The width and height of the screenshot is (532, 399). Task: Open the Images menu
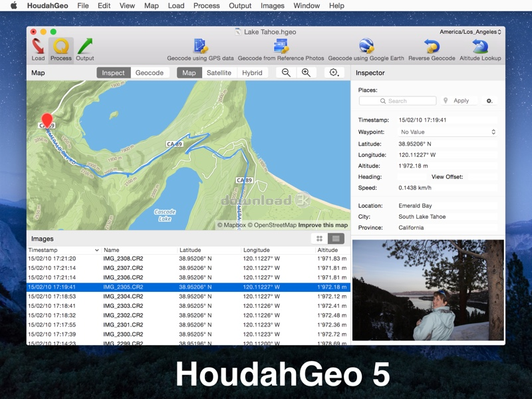(273, 5)
